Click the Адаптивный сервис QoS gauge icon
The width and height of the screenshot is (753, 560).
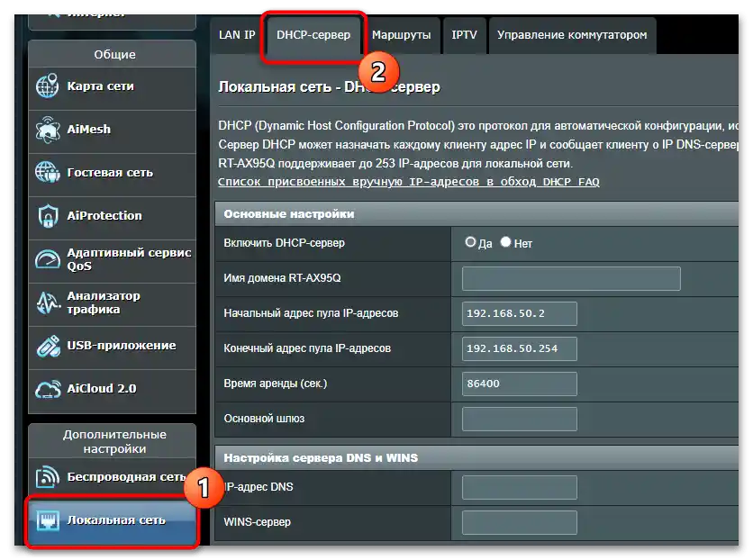point(47,259)
